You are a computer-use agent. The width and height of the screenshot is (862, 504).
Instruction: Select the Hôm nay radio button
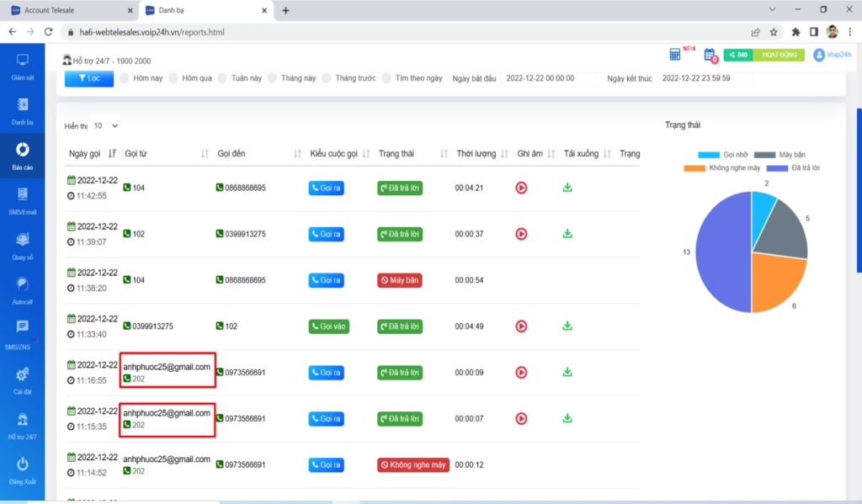pos(125,78)
